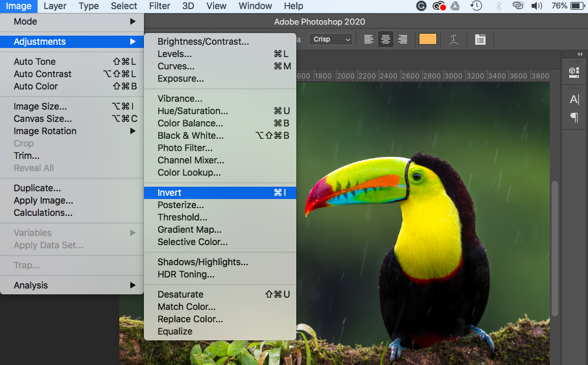The width and height of the screenshot is (588, 365).
Task: Collapse the panel dock double arrows
Action: (580, 54)
